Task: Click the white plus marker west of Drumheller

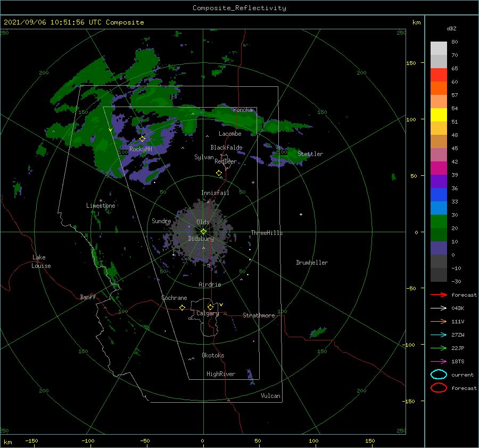Action: point(301,214)
